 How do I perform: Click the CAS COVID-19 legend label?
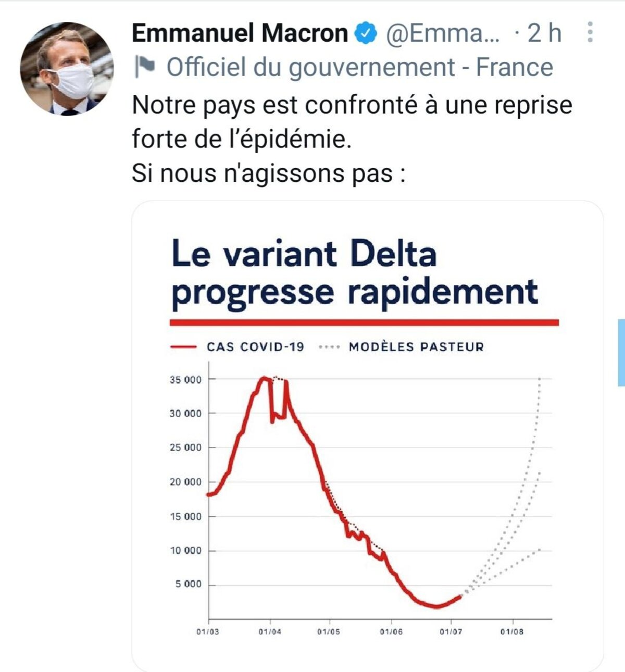pos(255,346)
